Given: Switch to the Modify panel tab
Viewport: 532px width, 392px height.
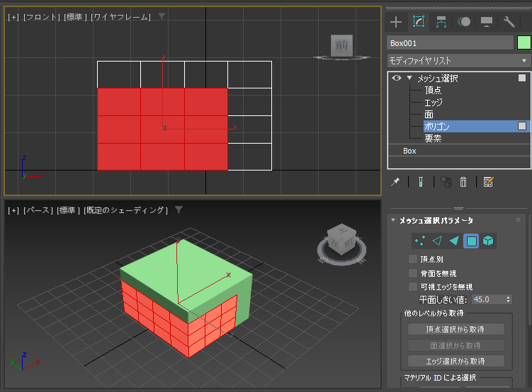Looking at the screenshot, I should click(419, 22).
